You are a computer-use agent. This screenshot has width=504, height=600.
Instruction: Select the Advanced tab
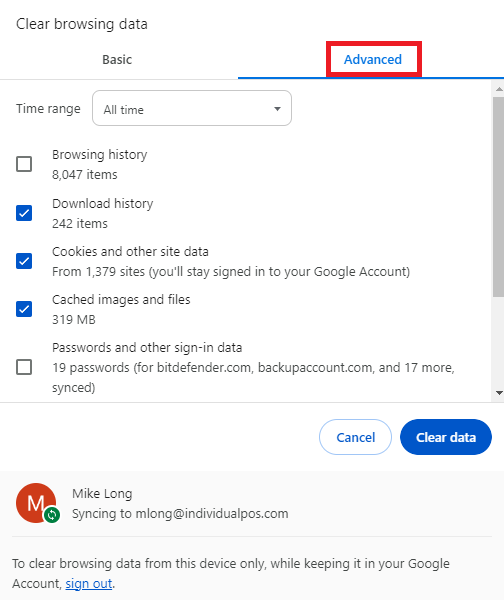tap(373, 60)
